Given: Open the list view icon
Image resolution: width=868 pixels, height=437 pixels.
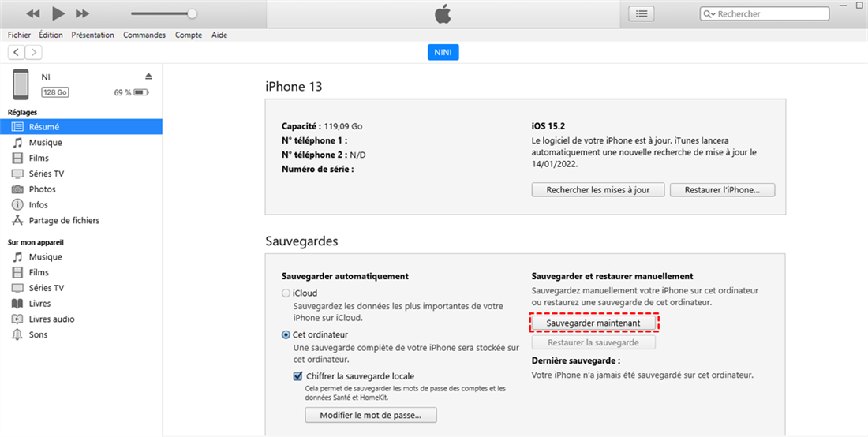Looking at the screenshot, I should (642, 13).
